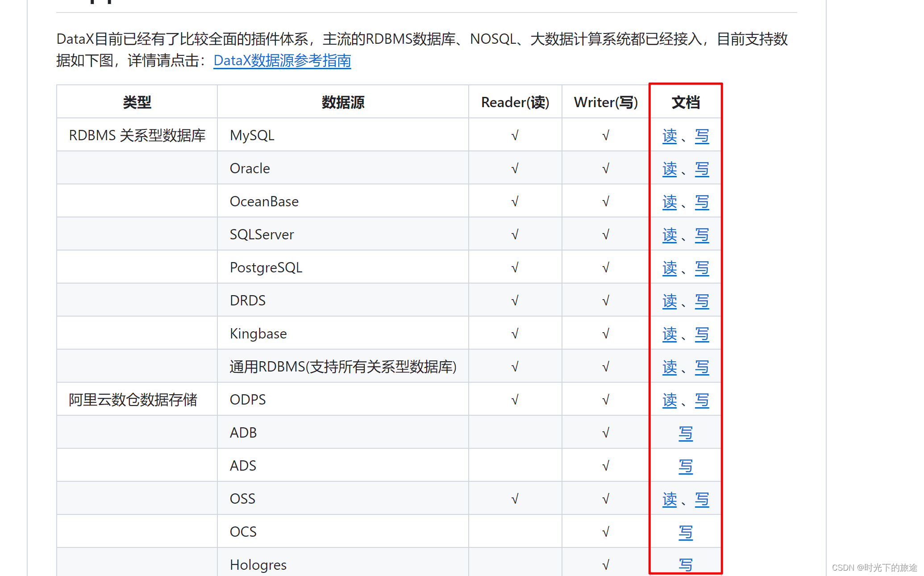The height and width of the screenshot is (576, 924).
Task: Select the 数据源 column header
Action: click(x=343, y=102)
